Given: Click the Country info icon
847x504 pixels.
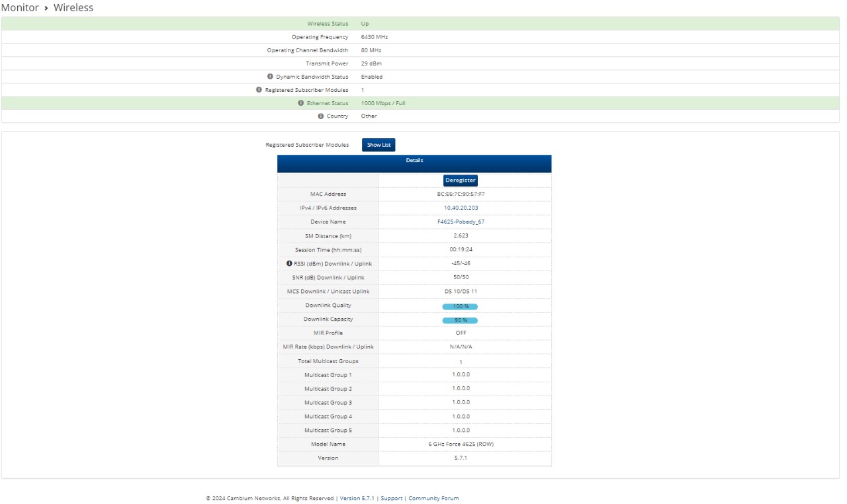Looking at the screenshot, I should pyautogui.click(x=320, y=116).
